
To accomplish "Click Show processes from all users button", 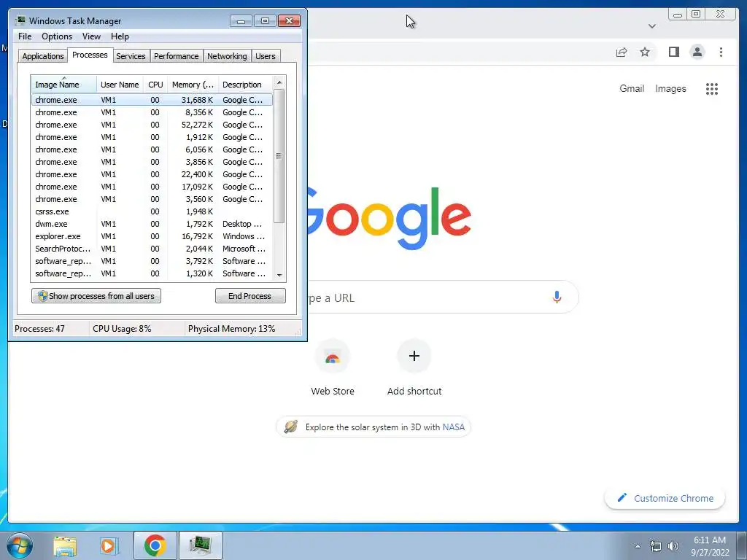I will click(x=96, y=296).
